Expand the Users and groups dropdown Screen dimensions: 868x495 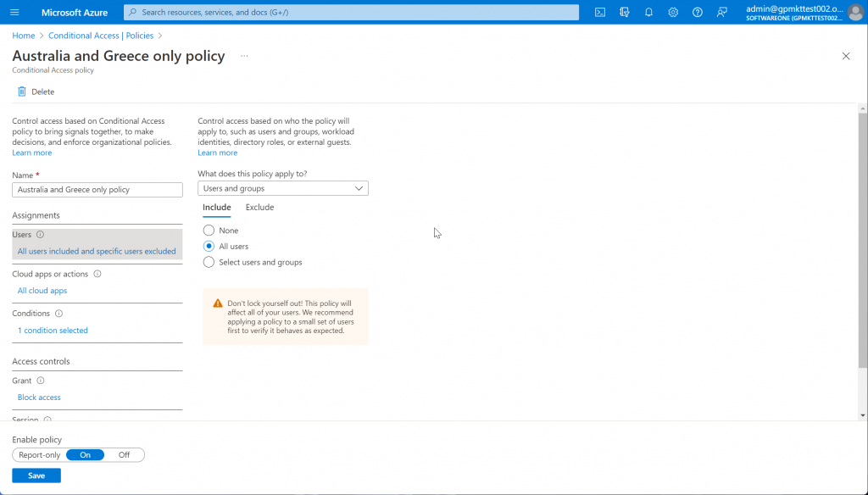point(283,188)
